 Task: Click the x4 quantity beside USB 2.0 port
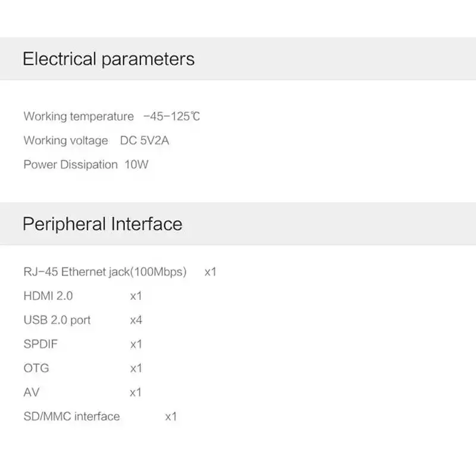click(x=136, y=320)
